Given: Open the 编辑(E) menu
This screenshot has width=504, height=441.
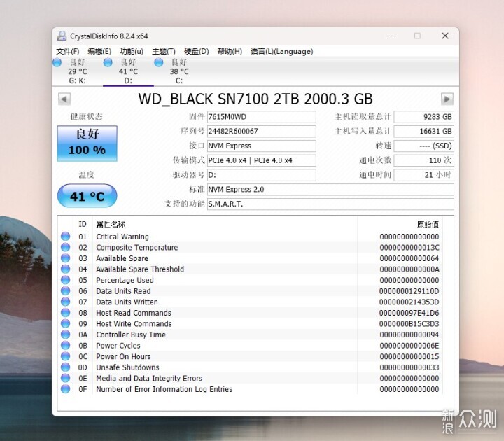Looking at the screenshot, I should coord(99,51).
